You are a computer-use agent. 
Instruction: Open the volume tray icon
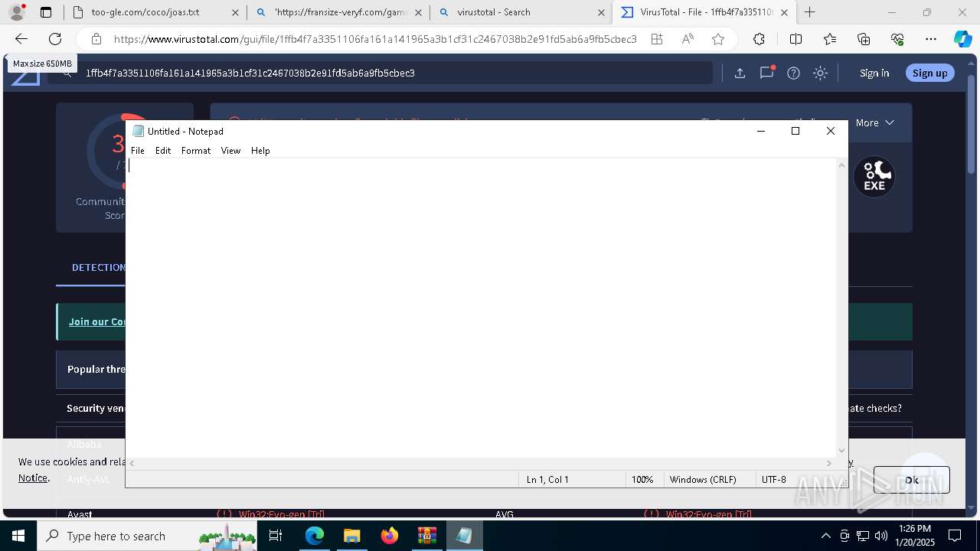(881, 536)
